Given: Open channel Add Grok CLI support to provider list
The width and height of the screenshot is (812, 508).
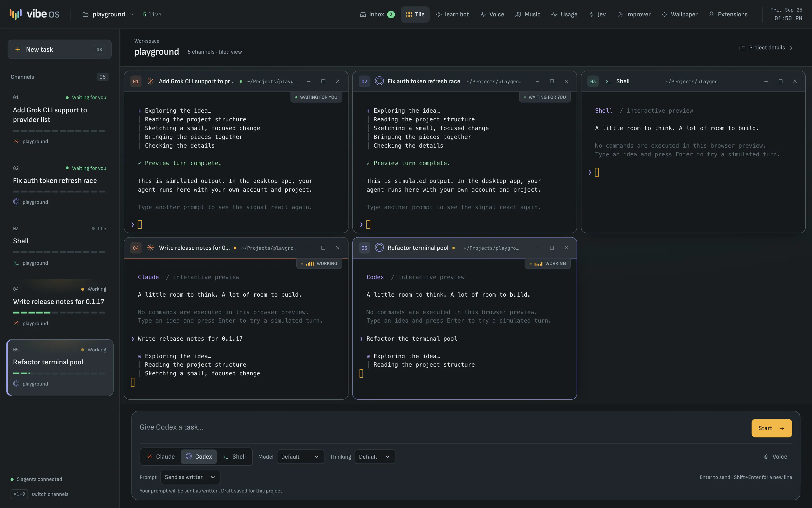Looking at the screenshot, I should point(60,119).
